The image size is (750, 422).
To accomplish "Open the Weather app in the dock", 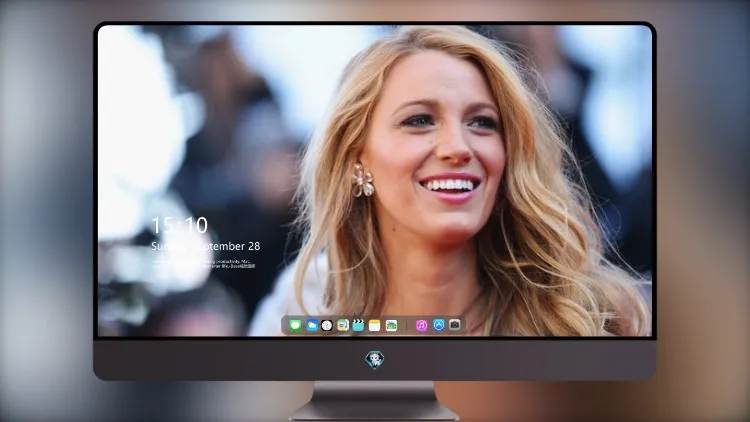I will click(312, 325).
